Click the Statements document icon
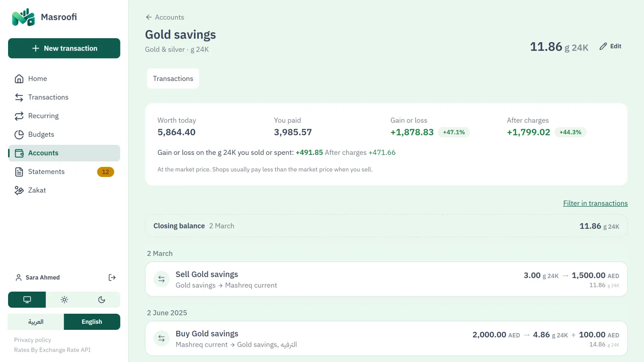The width and height of the screenshot is (644, 362). 19,172
